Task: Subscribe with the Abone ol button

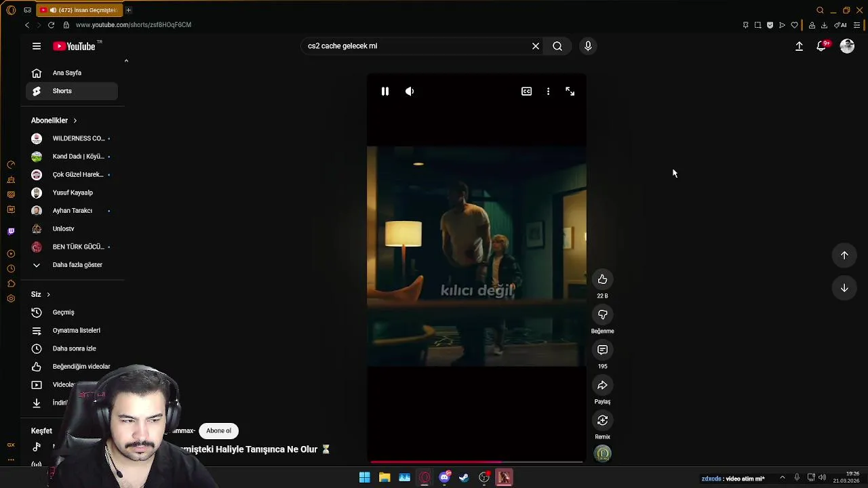Action: point(218,430)
